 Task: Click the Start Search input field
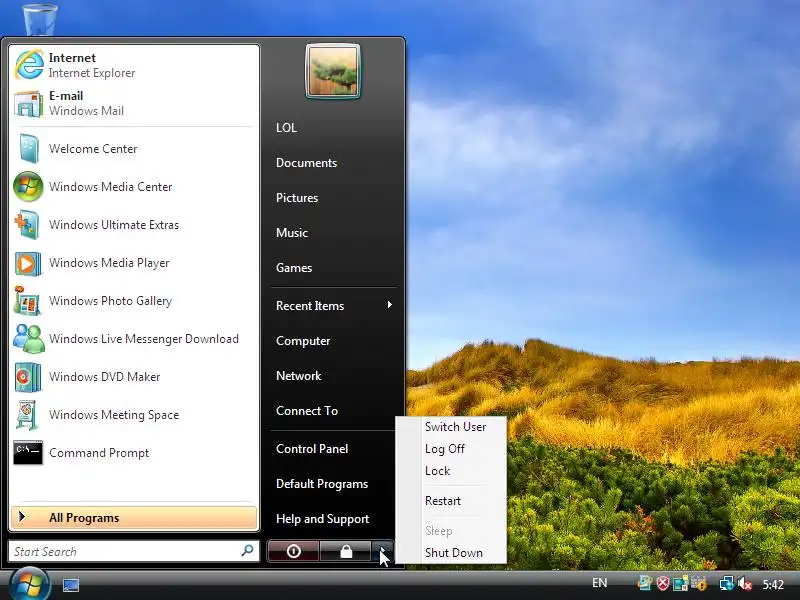click(134, 551)
